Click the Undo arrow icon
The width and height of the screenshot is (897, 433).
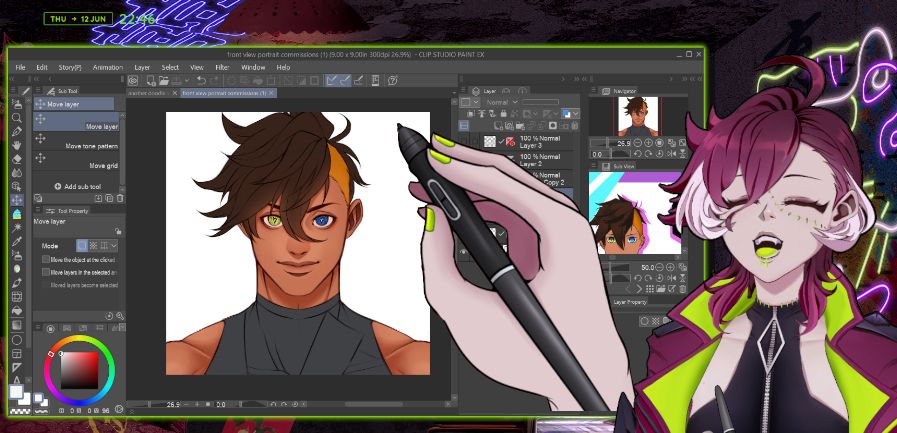click(x=201, y=81)
